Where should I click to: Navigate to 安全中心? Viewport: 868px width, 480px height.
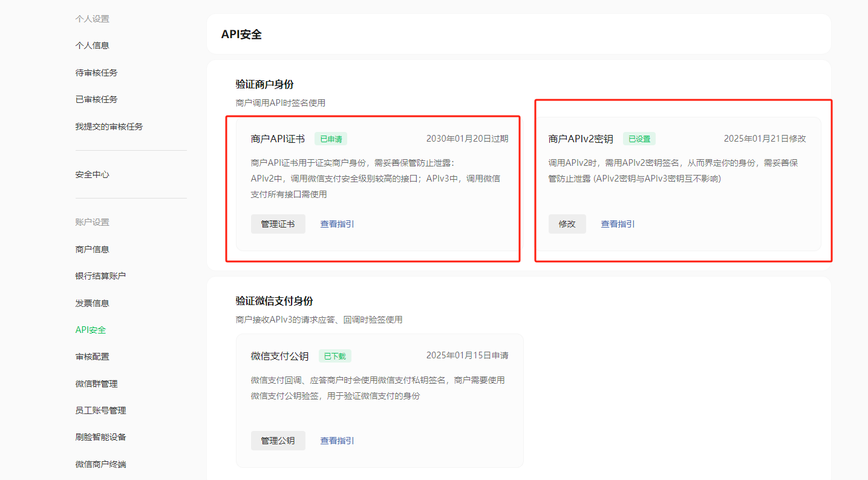[x=92, y=174]
